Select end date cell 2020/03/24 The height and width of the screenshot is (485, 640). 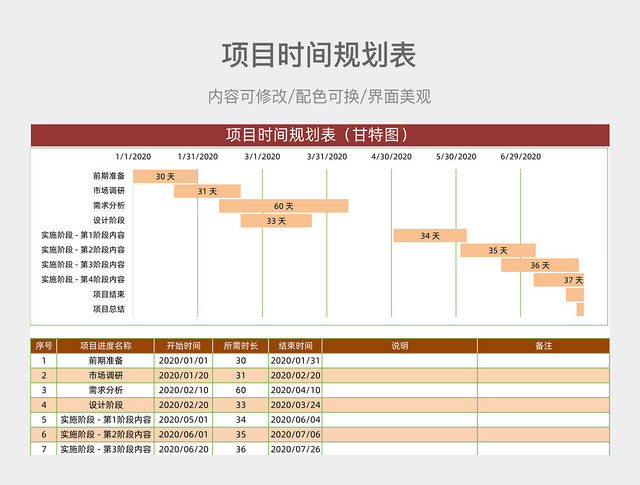tap(295, 405)
